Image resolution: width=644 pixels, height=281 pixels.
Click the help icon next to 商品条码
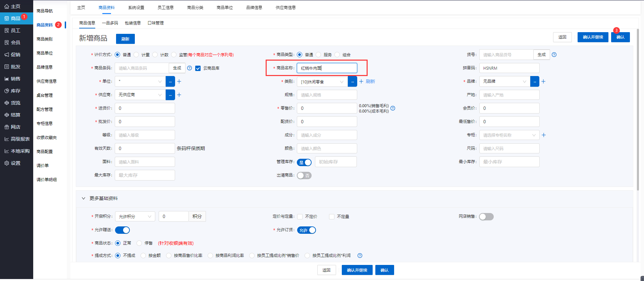tap(190, 68)
